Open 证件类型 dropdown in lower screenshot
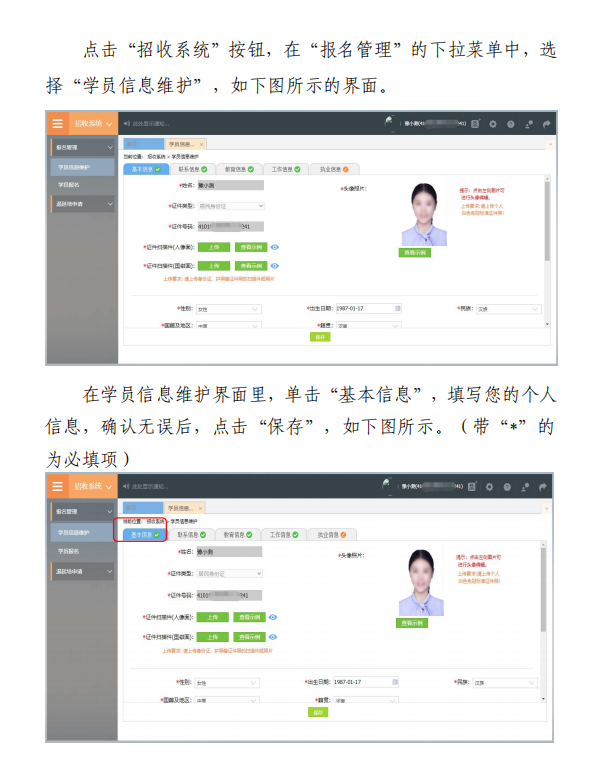 229,574
